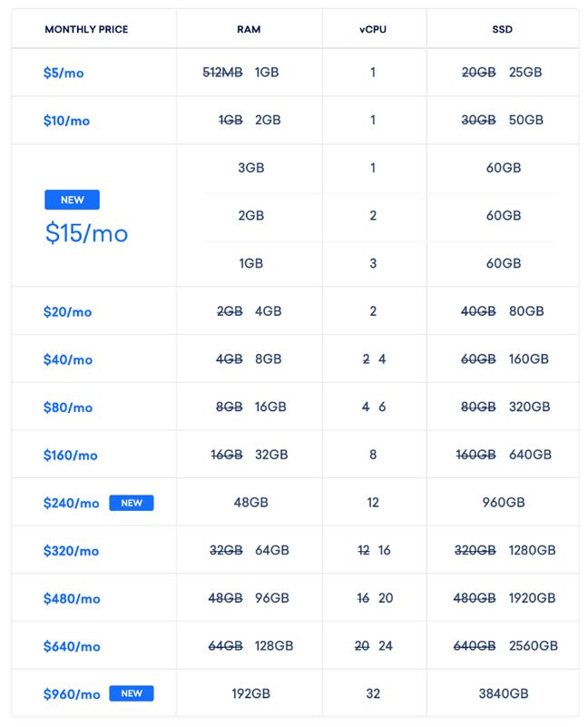Click the SSD column header
Image resolution: width=588 pixels, height=727 pixels.
(502, 29)
